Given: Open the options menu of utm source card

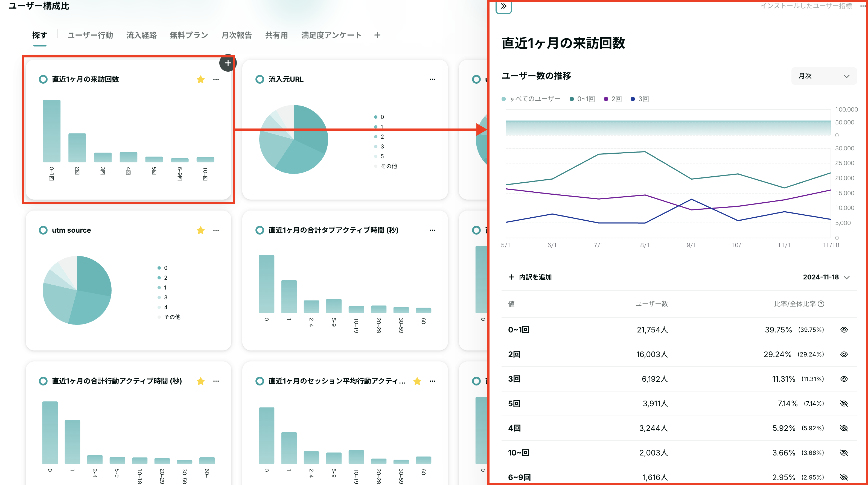Looking at the screenshot, I should point(216,230).
